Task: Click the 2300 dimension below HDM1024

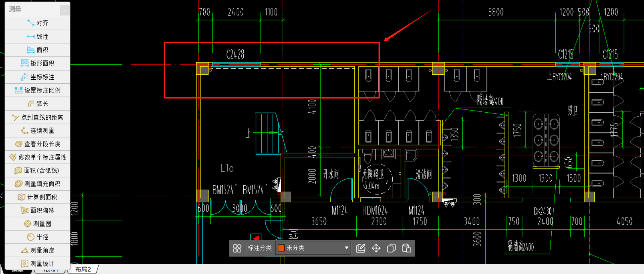Action: pos(379,222)
